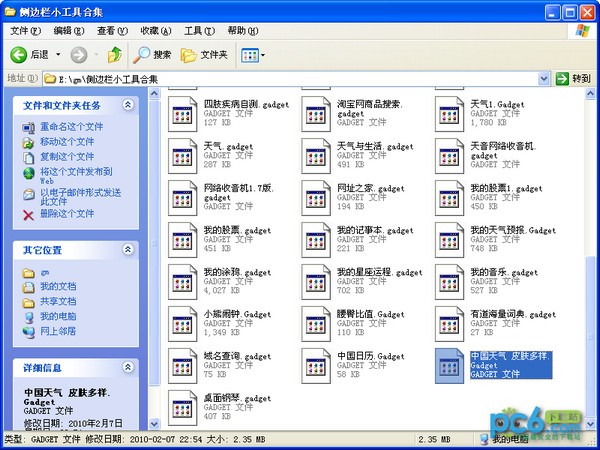Open the 收藏 menu

pyautogui.click(x=156, y=31)
